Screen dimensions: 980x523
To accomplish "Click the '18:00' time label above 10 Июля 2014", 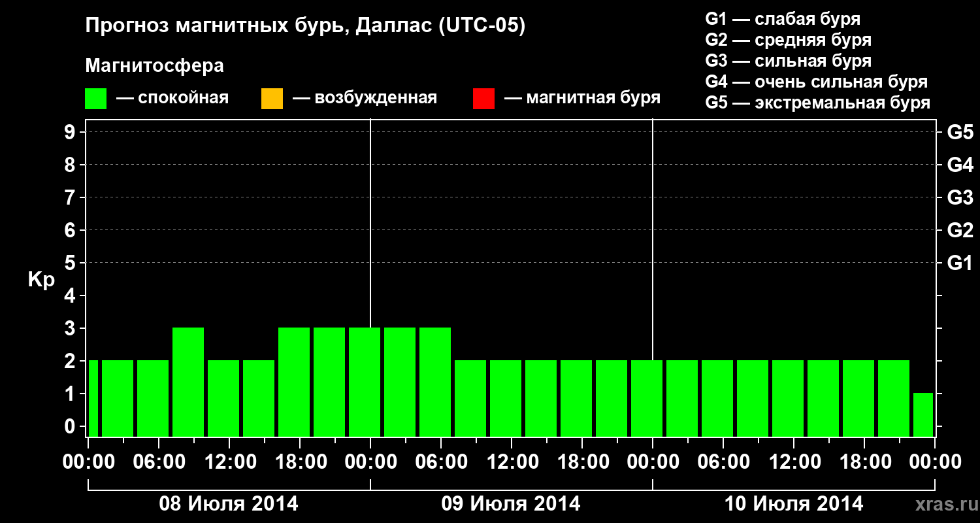I will (864, 462).
